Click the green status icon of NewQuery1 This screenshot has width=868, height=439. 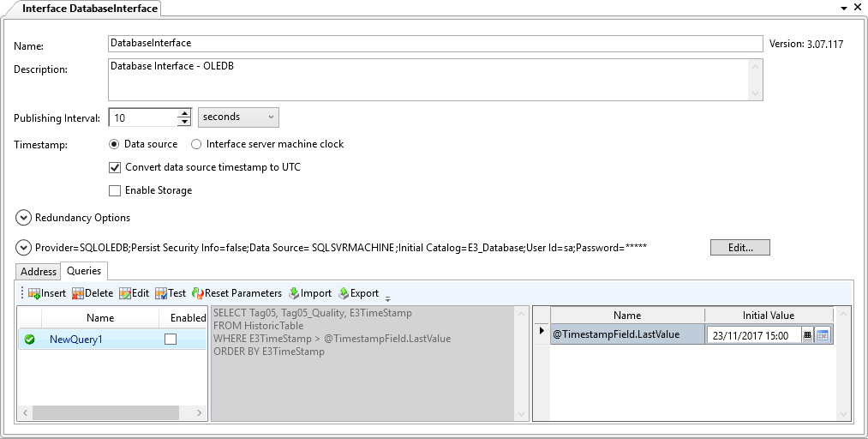29,340
